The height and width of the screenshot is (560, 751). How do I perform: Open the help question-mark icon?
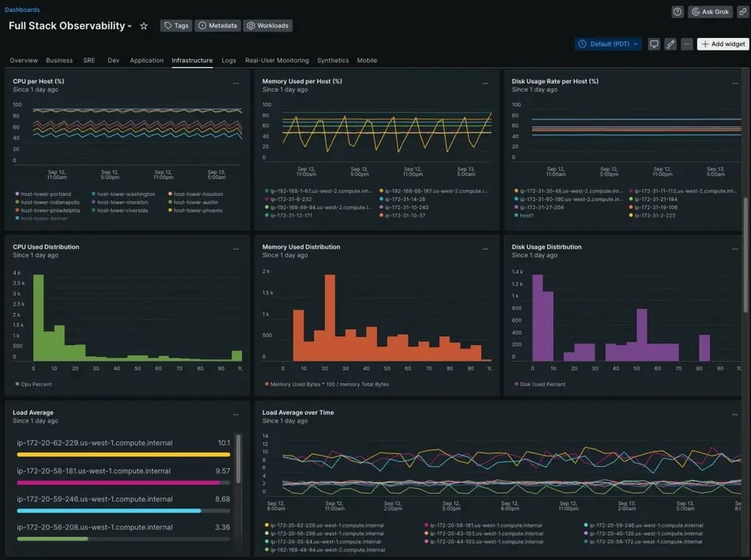676,10
